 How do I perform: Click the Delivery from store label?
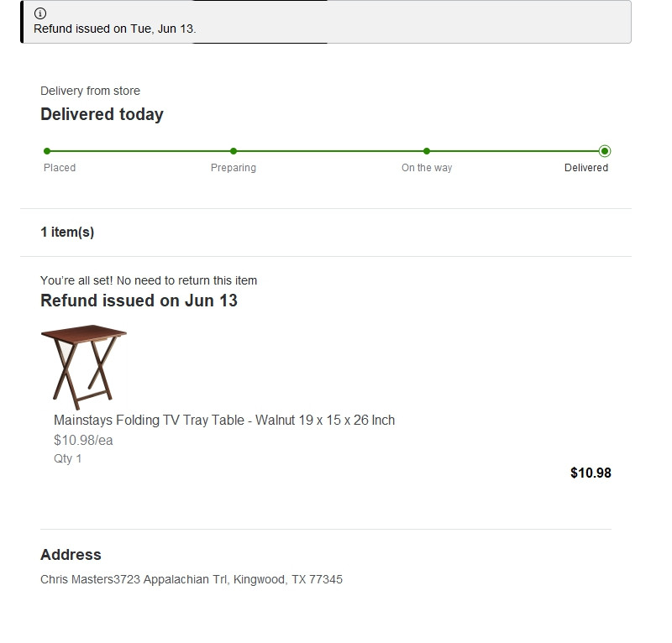point(90,91)
